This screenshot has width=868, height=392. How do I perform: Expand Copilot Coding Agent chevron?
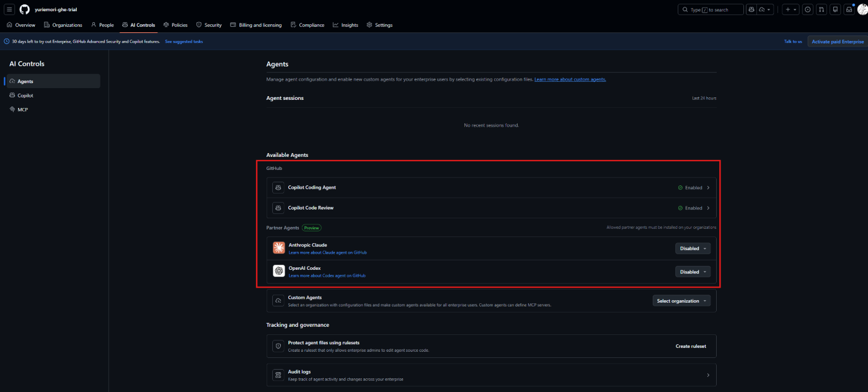click(x=708, y=187)
